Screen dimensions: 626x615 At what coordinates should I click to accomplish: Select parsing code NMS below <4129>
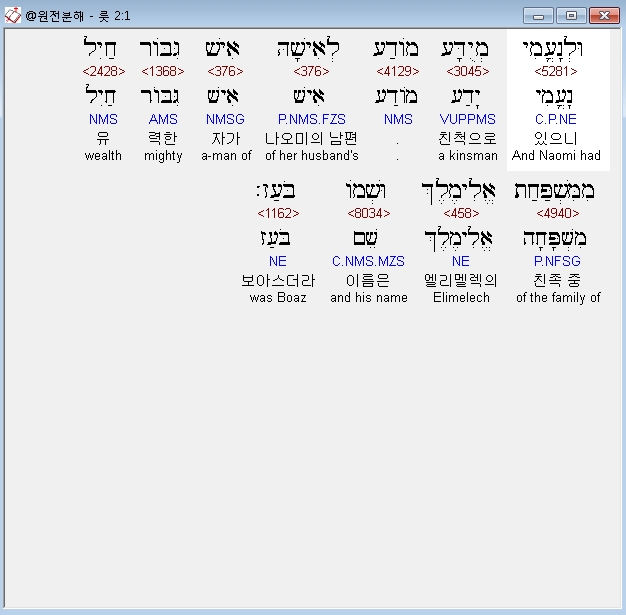coord(398,119)
